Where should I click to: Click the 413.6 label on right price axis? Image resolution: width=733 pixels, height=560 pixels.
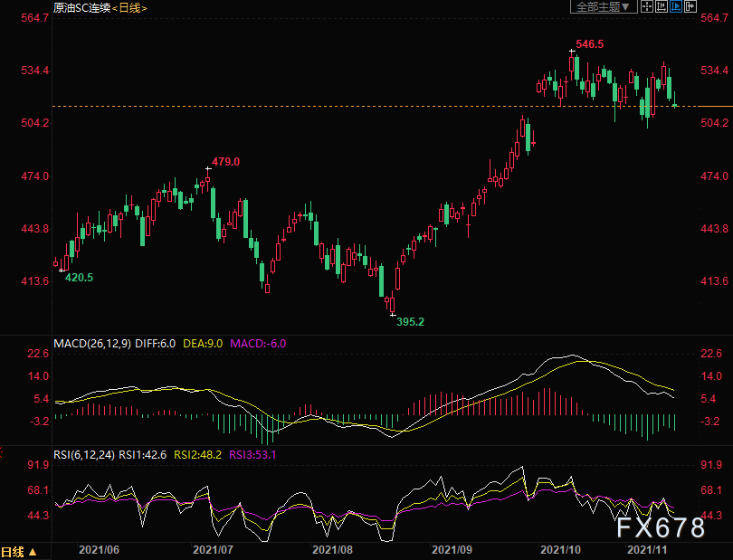(x=714, y=281)
